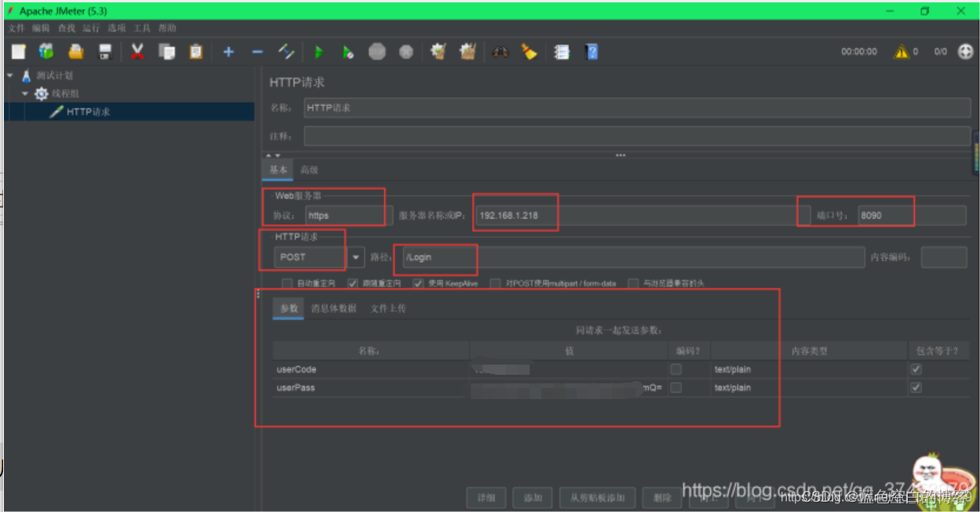Open the 选项 menu

click(117, 28)
